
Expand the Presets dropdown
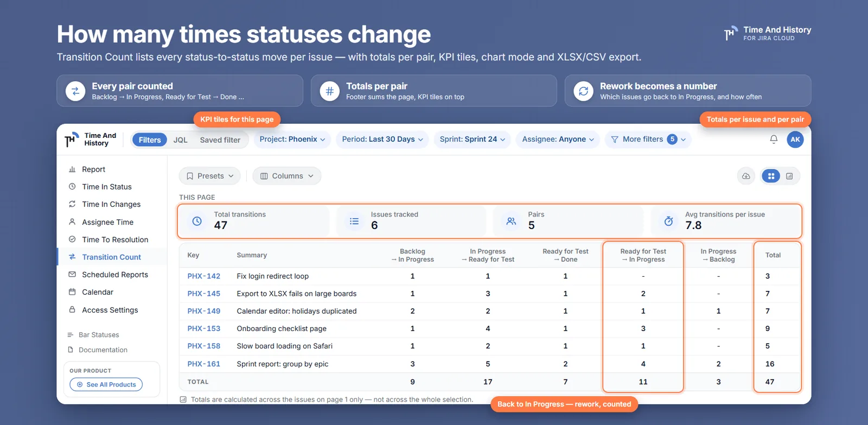click(210, 176)
